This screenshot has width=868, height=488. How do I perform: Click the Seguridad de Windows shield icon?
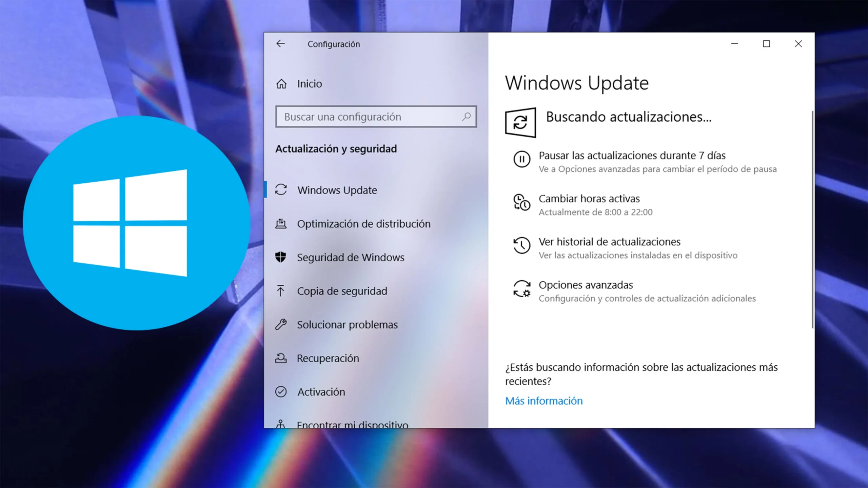[x=280, y=257]
